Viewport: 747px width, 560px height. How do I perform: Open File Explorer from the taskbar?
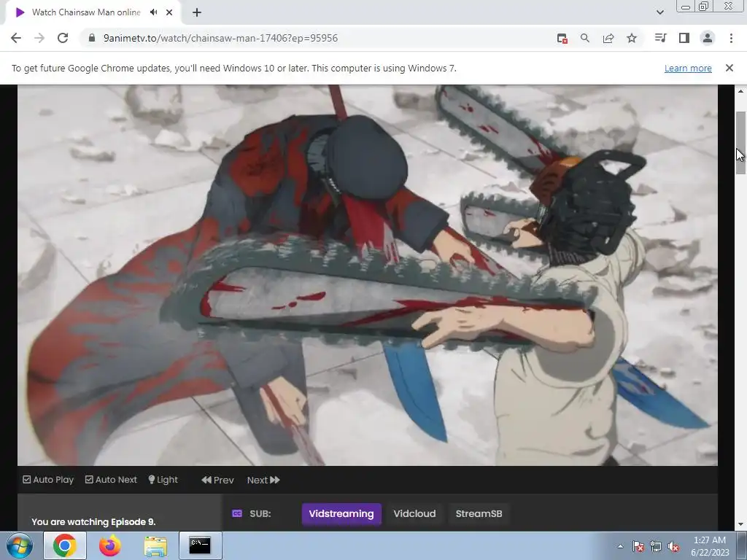coord(155,545)
